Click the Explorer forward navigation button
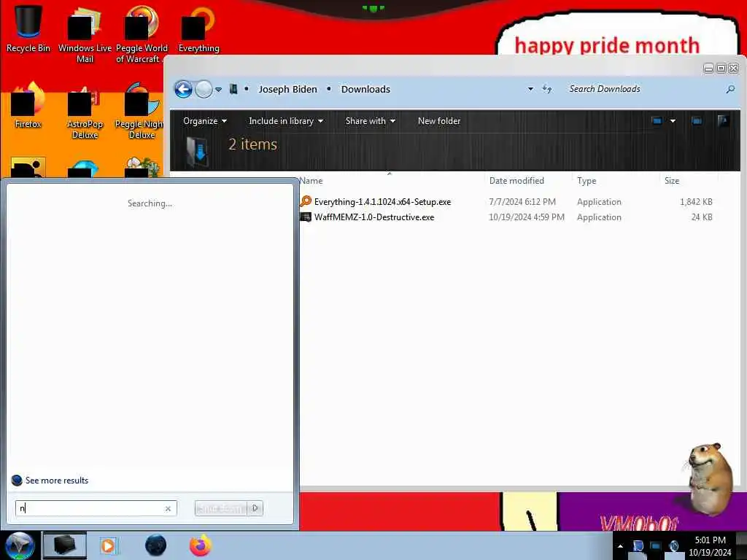Viewport: 747px width, 560px height. click(x=204, y=89)
